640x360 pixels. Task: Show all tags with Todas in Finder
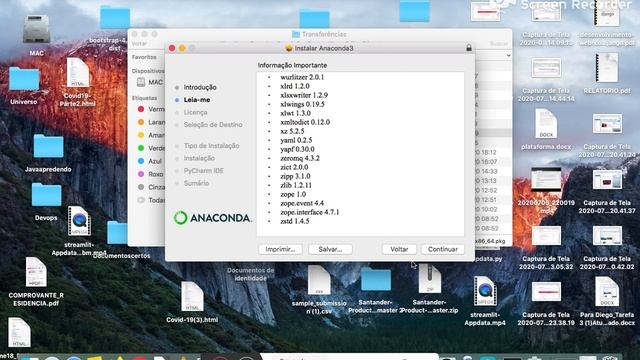pos(151,200)
